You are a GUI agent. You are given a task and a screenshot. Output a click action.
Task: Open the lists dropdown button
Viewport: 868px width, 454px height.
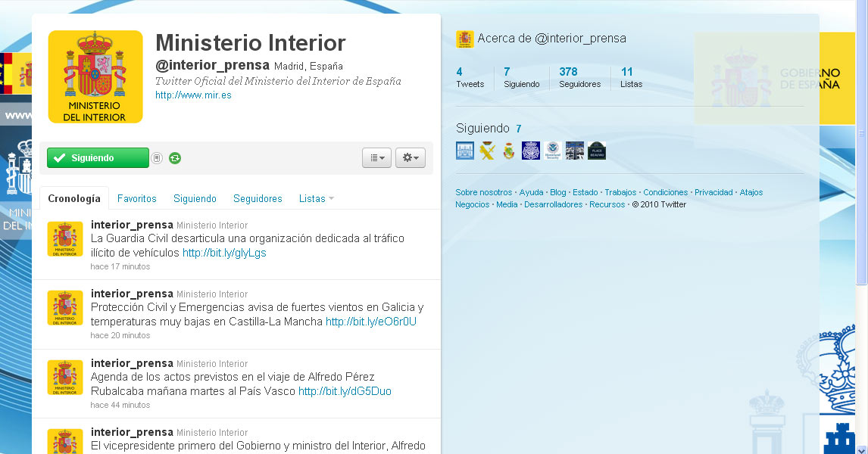click(376, 157)
